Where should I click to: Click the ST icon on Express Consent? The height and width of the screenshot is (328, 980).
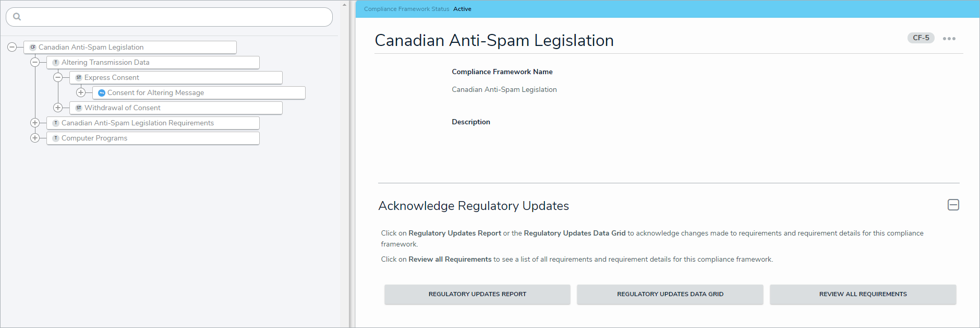click(x=79, y=77)
